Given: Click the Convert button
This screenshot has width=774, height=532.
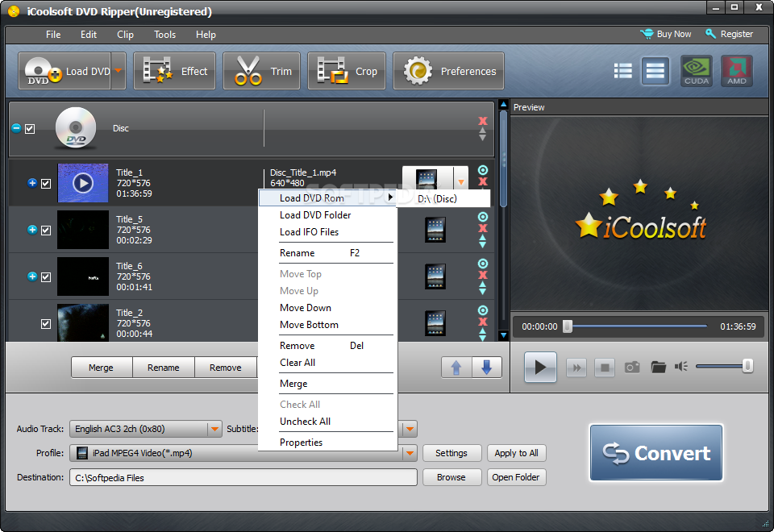Looking at the screenshot, I should [656, 453].
